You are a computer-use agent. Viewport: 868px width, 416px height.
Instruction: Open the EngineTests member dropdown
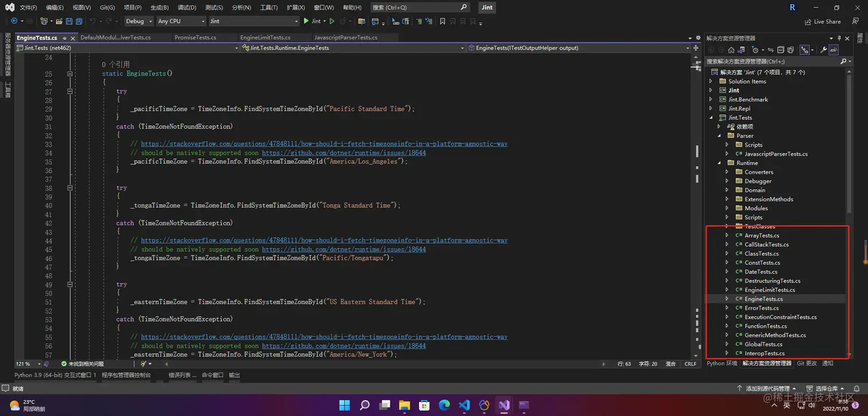(579, 48)
